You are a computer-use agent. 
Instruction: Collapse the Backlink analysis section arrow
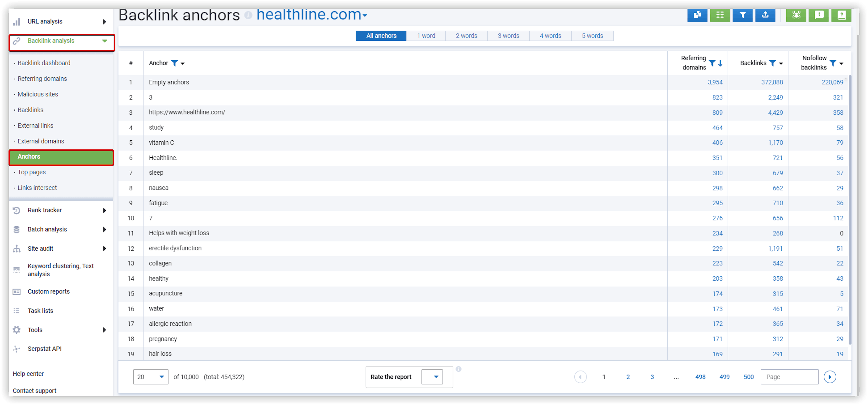(105, 41)
